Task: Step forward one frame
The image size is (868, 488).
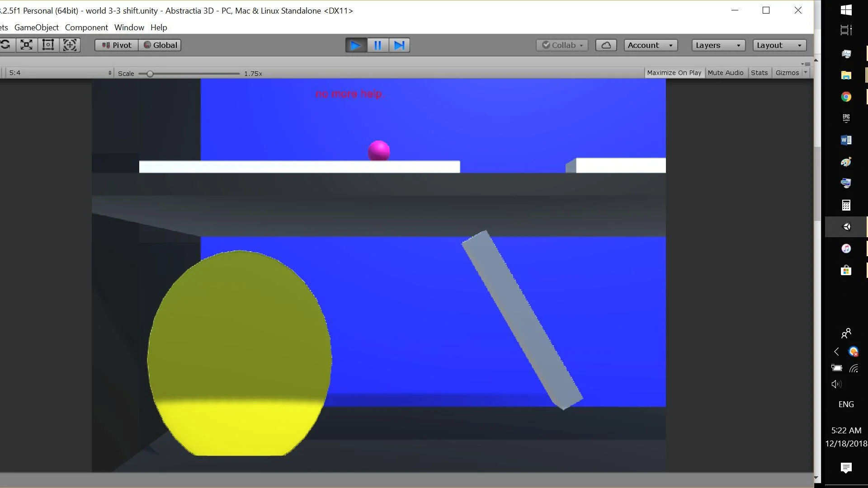Action: (399, 45)
